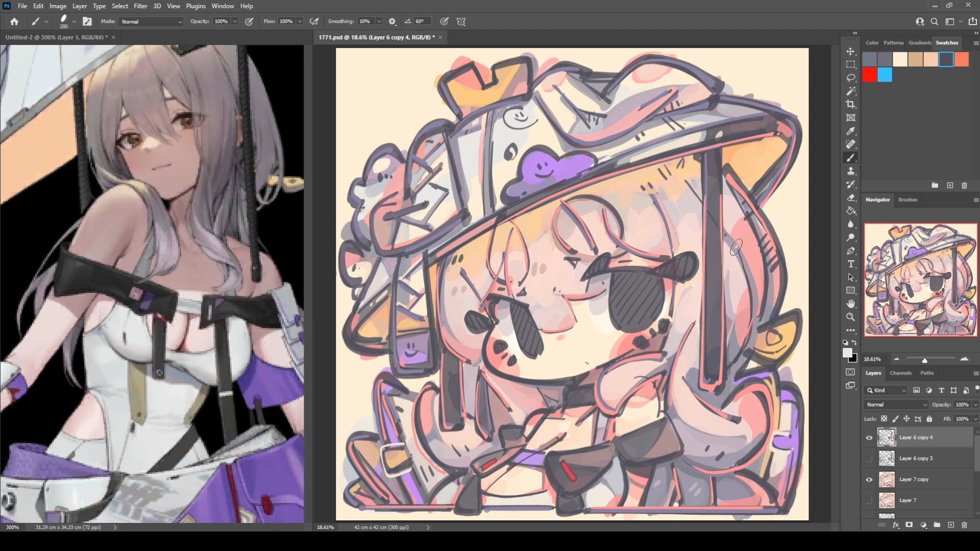Open the layer Opacity dropdown arrow
Image resolution: width=980 pixels, height=551 pixels.
pyautogui.click(x=975, y=405)
